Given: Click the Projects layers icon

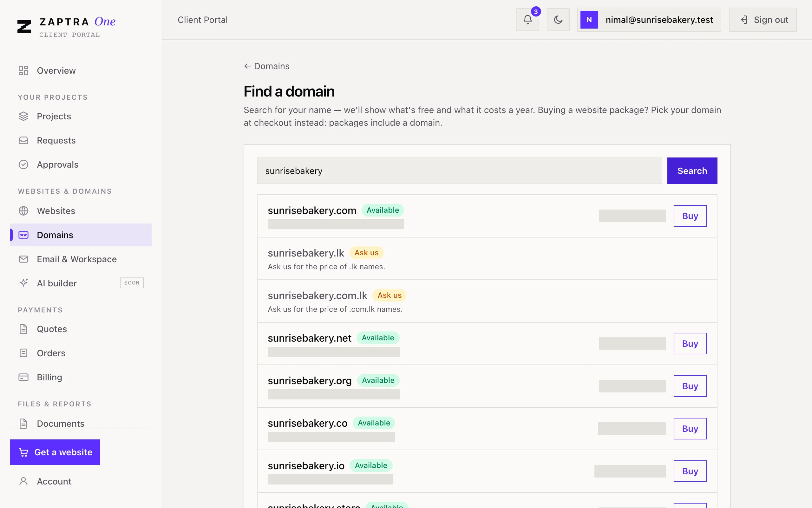Looking at the screenshot, I should pyautogui.click(x=23, y=116).
